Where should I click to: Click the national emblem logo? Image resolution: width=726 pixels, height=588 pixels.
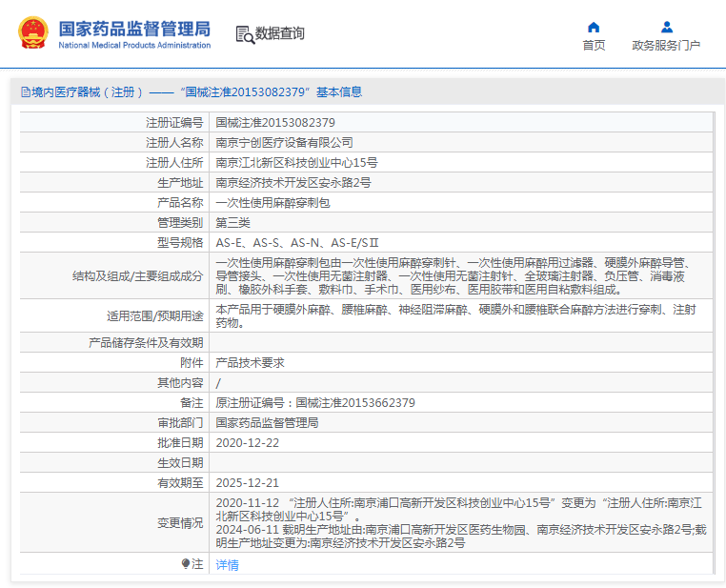coord(33,32)
